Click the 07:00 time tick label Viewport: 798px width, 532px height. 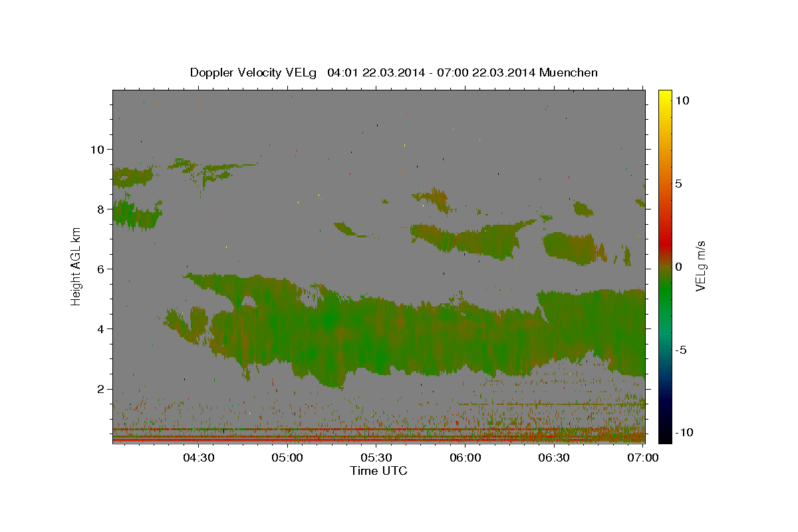tap(644, 458)
